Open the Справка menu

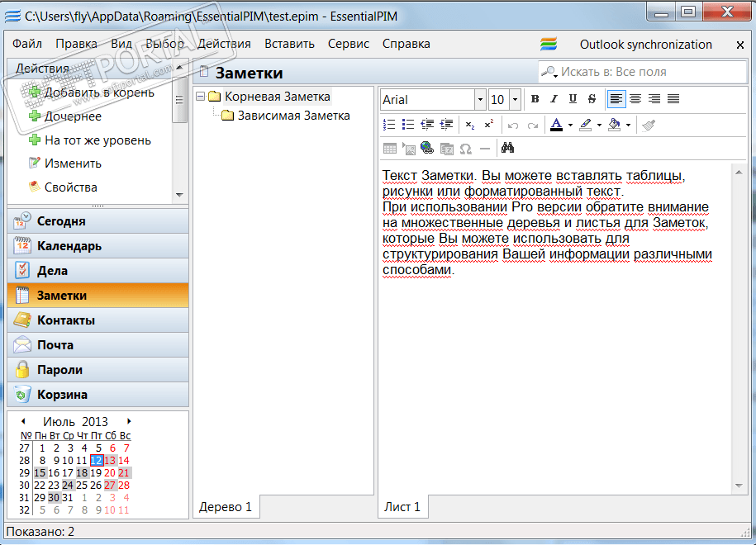406,44
